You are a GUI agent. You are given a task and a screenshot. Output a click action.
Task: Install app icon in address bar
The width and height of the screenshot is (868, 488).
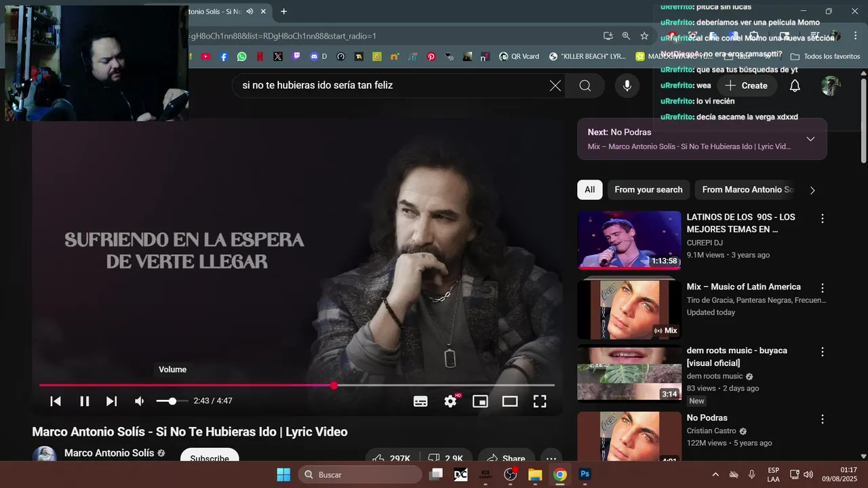[608, 36]
